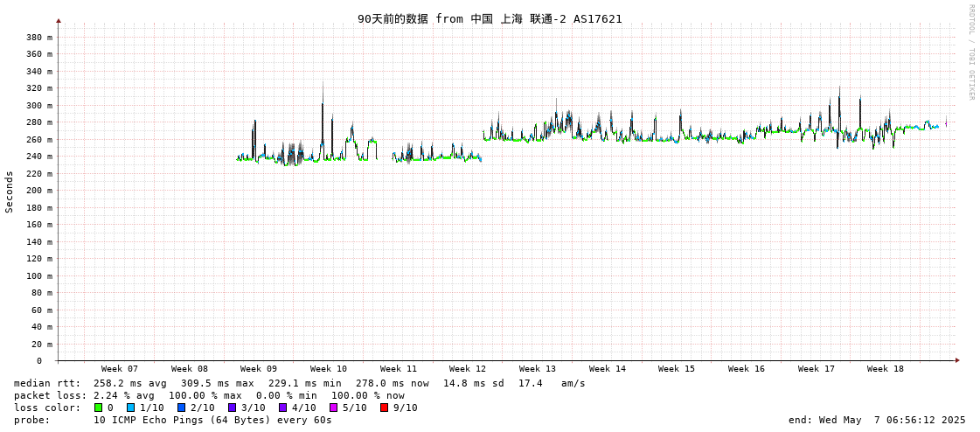Click the 300 m y-axis label

(x=39, y=105)
